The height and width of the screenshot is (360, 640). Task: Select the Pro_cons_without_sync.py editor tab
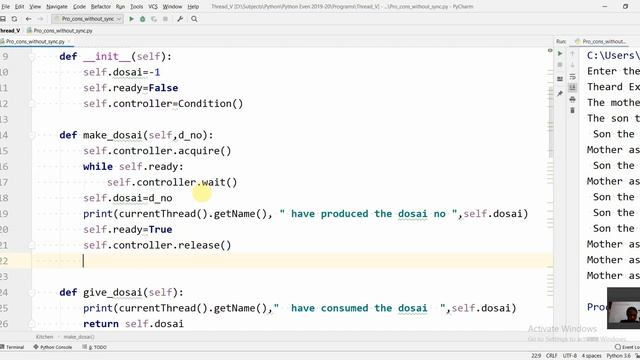[35, 41]
